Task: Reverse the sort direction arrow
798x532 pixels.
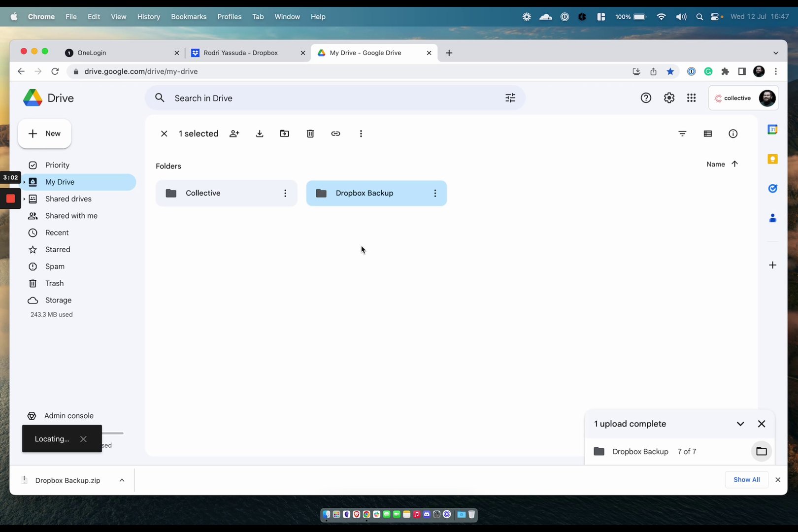Action: coord(734,164)
